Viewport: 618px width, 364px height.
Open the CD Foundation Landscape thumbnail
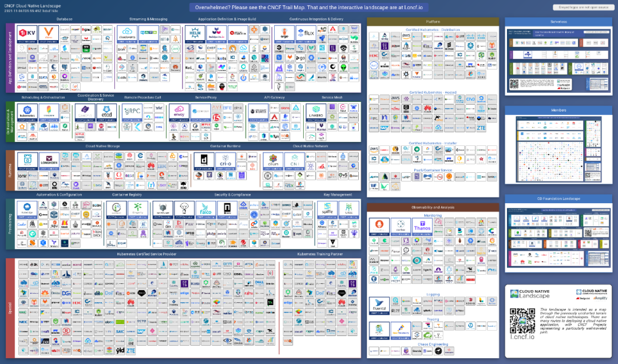point(558,237)
